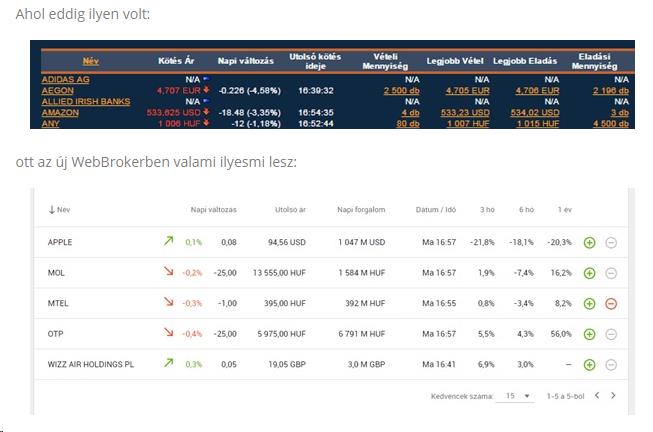This screenshot has width=653, height=432.
Task: Click the red down arrow beside AEGON price
Action: 206,90
